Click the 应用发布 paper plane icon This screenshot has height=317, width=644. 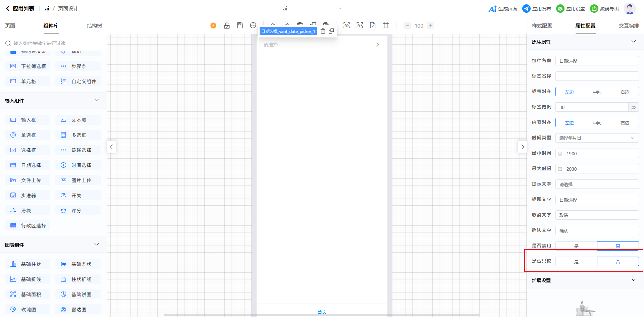526,9
